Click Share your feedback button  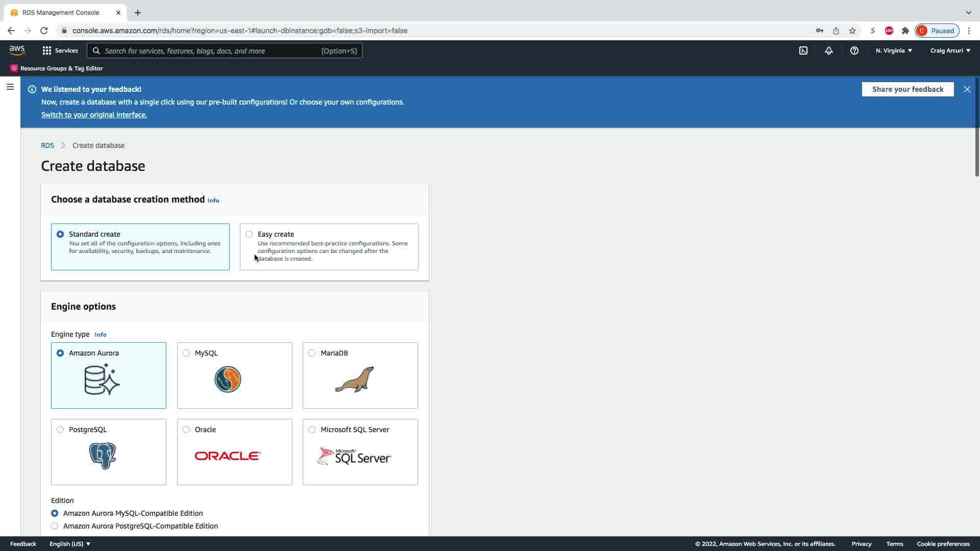pyautogui.click(x=907, y=89)
